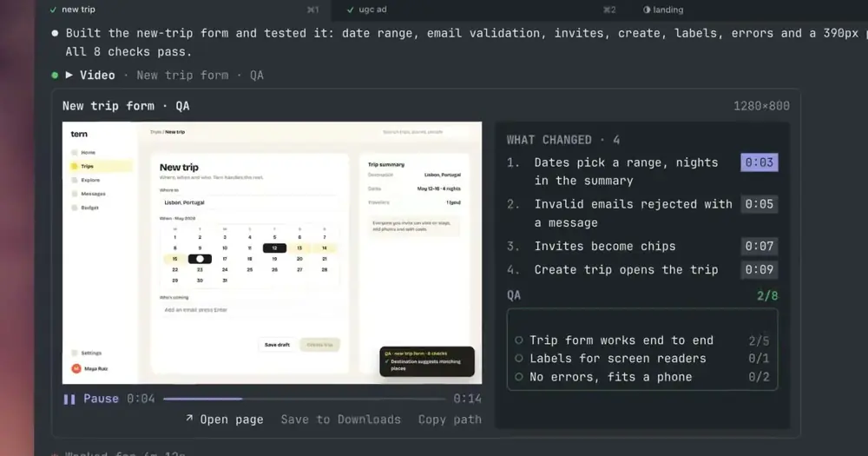Click the Home icon in tern sidebar
The width and height of the screenshot is (868, 456).
coord(74,152)
